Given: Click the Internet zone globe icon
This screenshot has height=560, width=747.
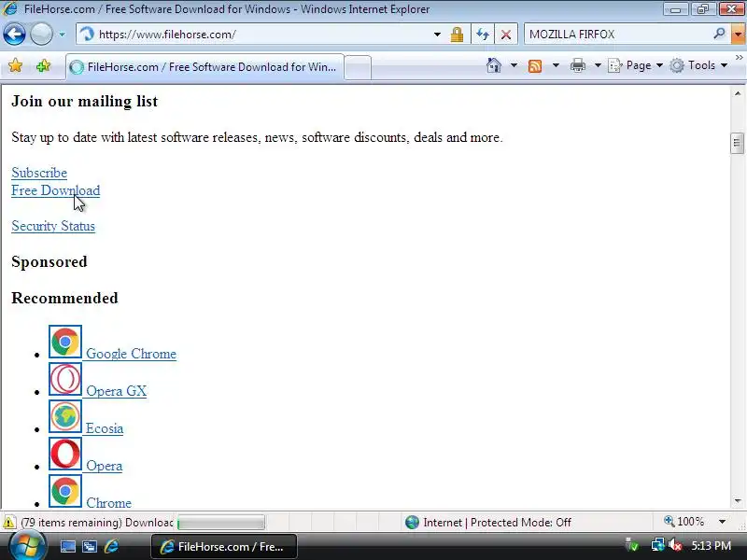Looking at the screenshot, I should [412, 523].
